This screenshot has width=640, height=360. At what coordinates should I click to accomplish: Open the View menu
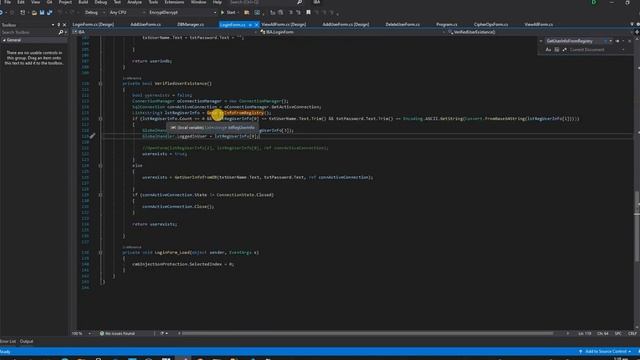click(36, 2)
